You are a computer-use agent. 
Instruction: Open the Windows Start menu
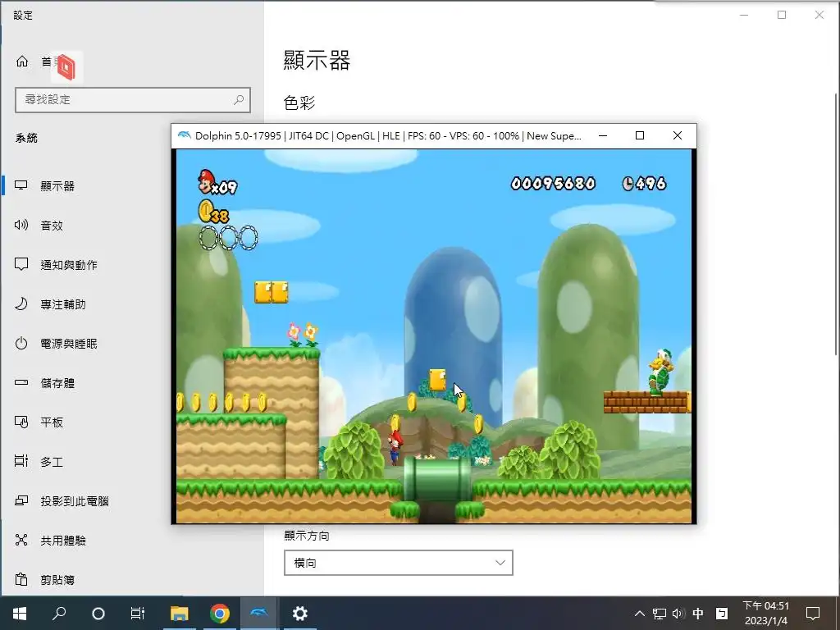coord(20,614)
